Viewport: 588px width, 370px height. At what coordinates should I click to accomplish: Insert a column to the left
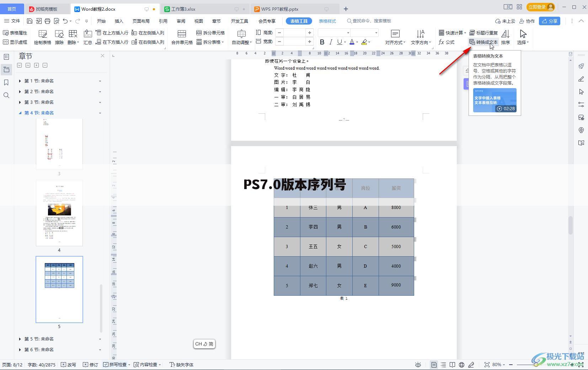148,33
